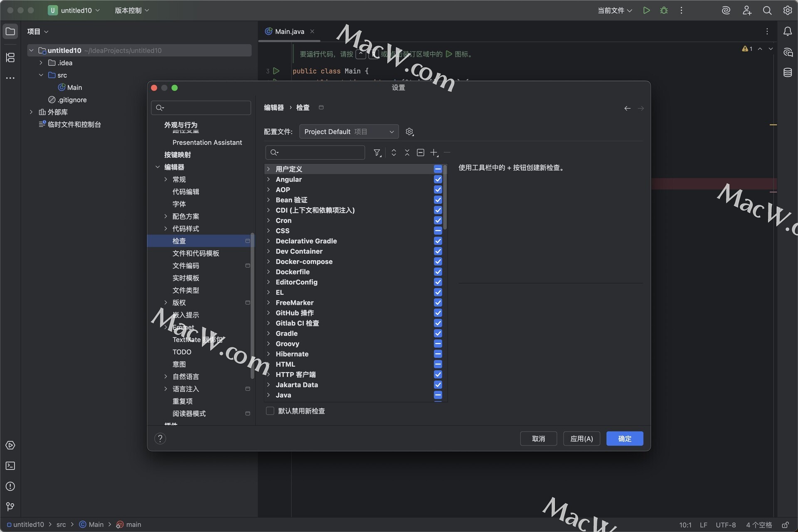Expand the 用户定义 inspection group
This screenshot has height=532, width=798.
(268, 169)
